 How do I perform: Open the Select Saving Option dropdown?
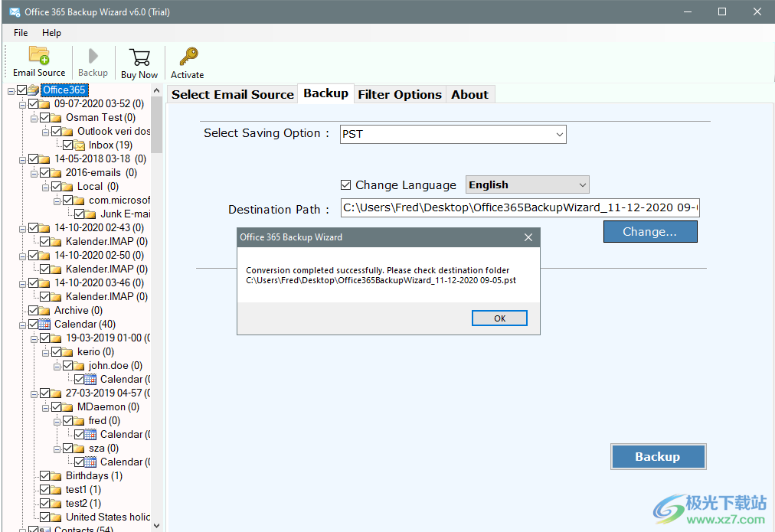[558, 134]
